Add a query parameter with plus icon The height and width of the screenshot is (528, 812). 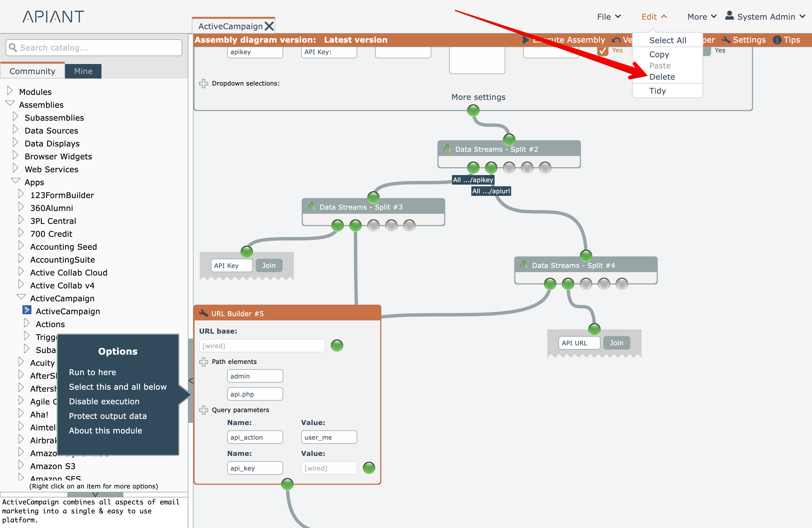pos(204,410)
